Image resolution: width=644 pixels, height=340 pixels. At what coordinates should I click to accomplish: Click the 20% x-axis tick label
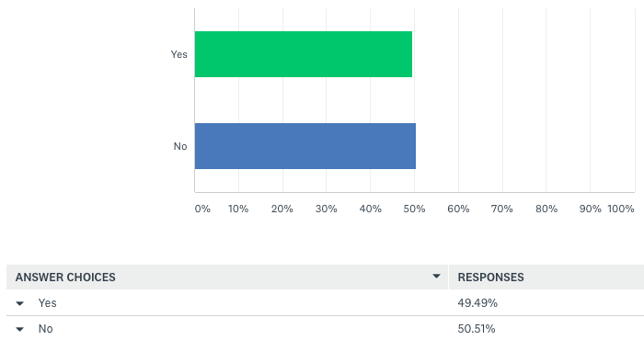click(282, 209)
